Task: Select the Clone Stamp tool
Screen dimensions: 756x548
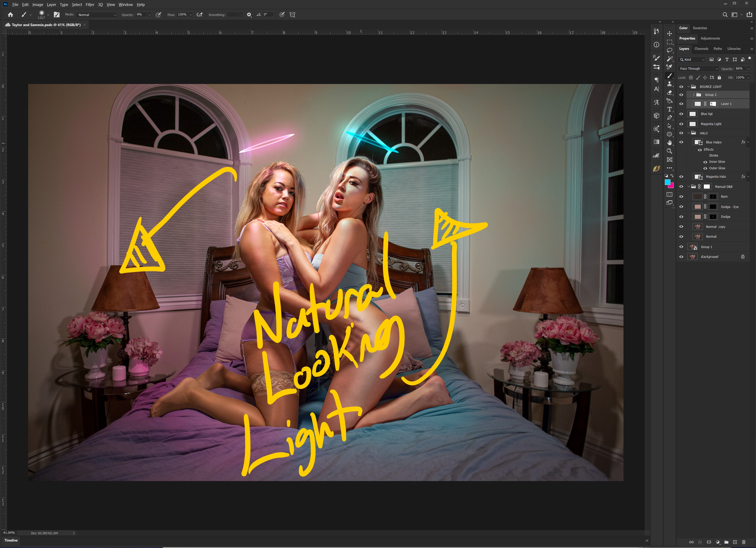Action: (669, 84)
